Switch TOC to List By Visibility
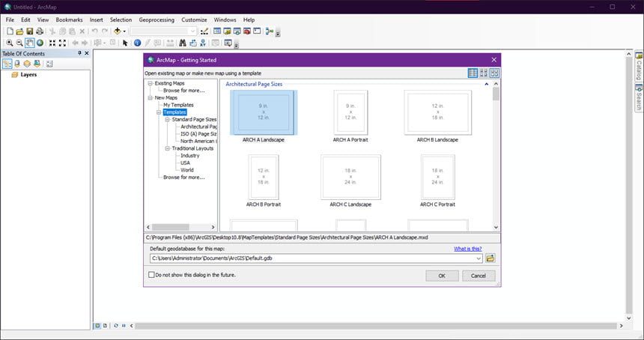Screen dimensions: 644x340 click(27, 64)
